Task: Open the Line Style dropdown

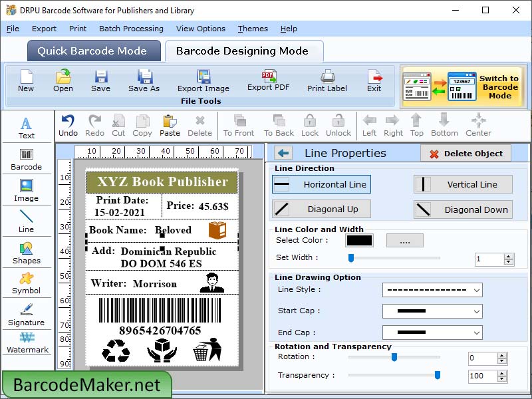Action: (432, 290)
